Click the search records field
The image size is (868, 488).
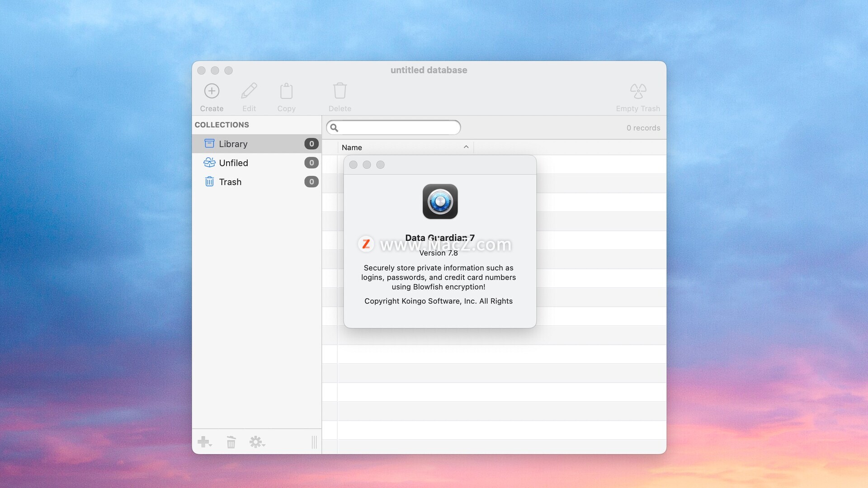pos(399,127)
